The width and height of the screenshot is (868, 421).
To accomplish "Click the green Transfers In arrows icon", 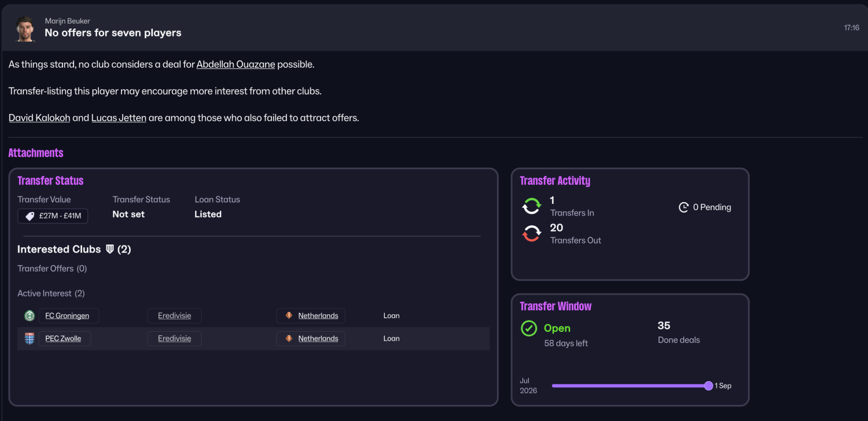I will pos(531,206).
